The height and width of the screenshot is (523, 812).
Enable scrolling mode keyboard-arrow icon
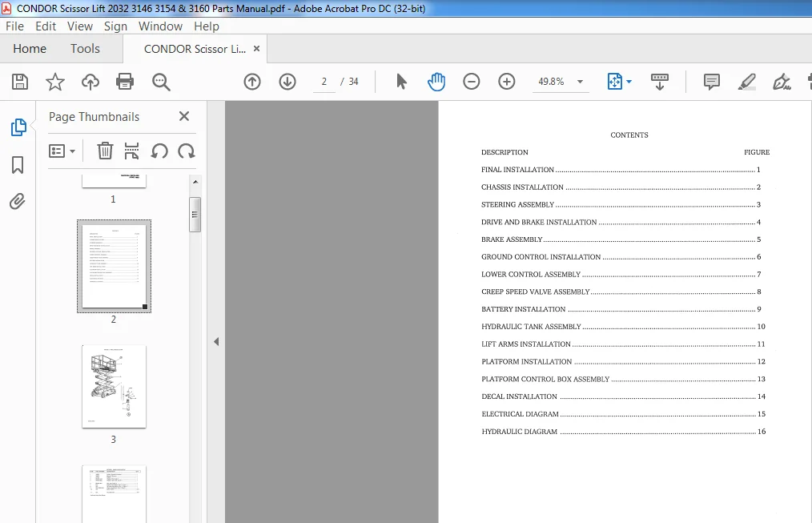click(x=660, y=82)
